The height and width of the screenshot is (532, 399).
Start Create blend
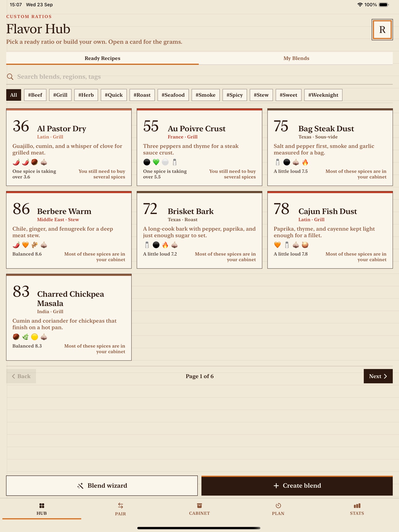(x=297, y=486)
